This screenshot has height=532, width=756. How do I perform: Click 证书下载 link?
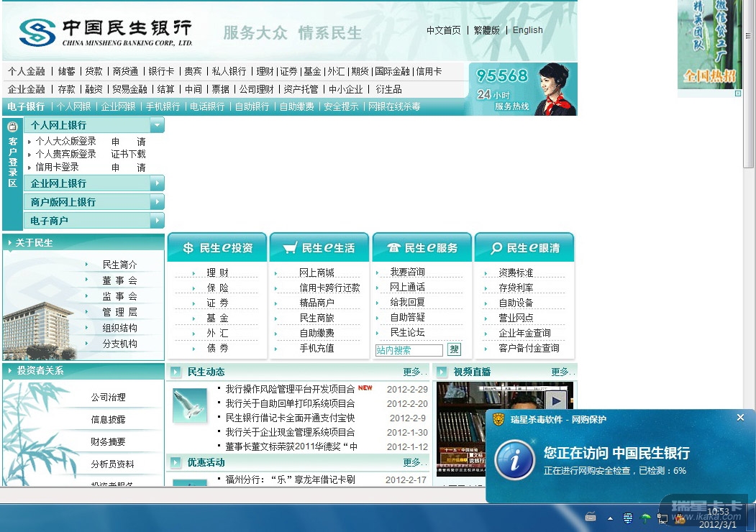tap(128, 154)
